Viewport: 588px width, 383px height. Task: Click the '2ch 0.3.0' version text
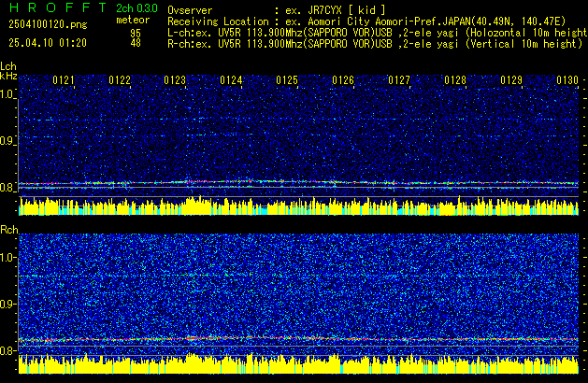coord(136,7)
